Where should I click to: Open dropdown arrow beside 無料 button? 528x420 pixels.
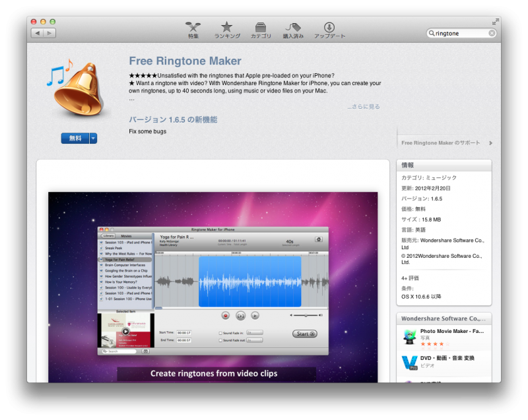pyautogui.click(x=93, y=138)
